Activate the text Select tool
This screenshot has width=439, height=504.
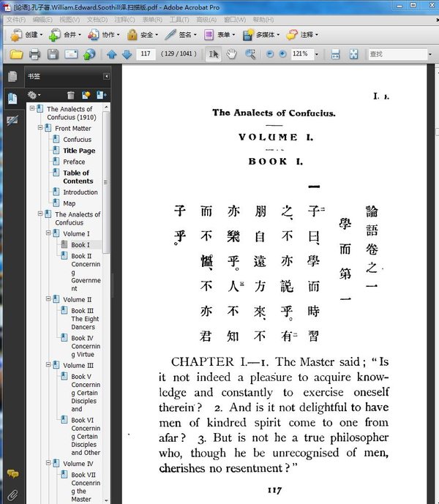point(214,53)
